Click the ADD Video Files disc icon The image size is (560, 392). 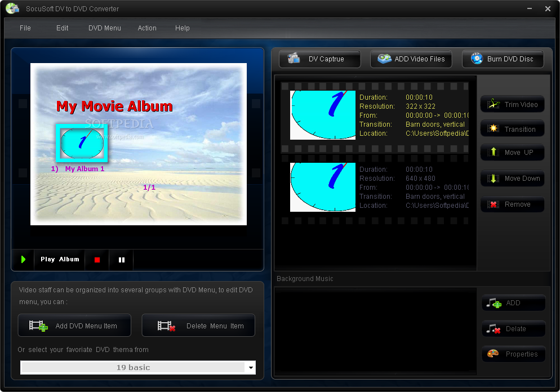point(385,59)
